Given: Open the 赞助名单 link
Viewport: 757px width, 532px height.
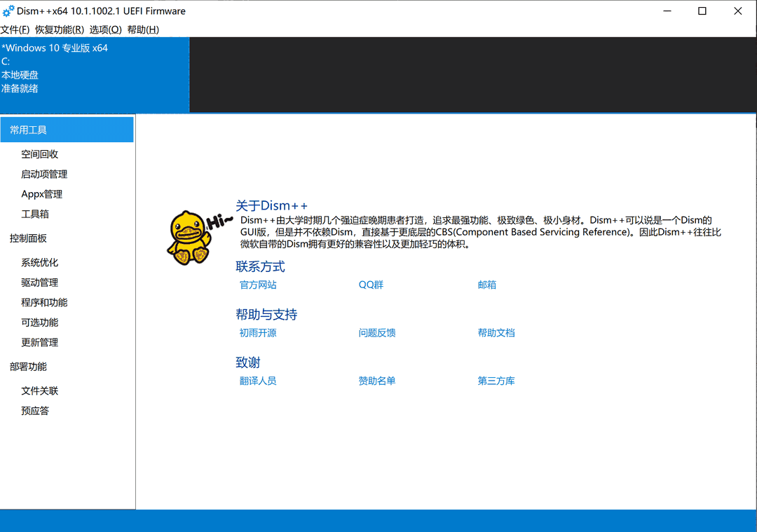Looking at the screenshot, I should [377, 381].
